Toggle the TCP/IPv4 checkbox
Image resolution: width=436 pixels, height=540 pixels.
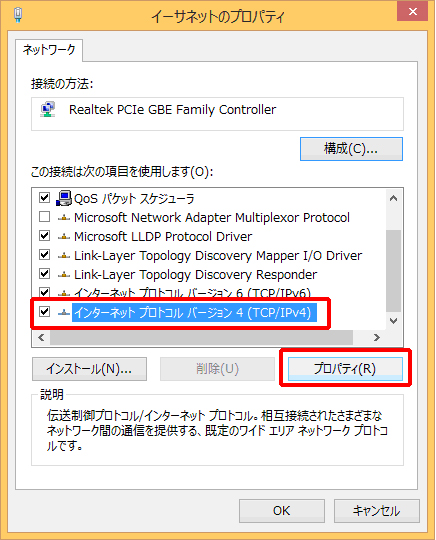click(x=44, y=312)
